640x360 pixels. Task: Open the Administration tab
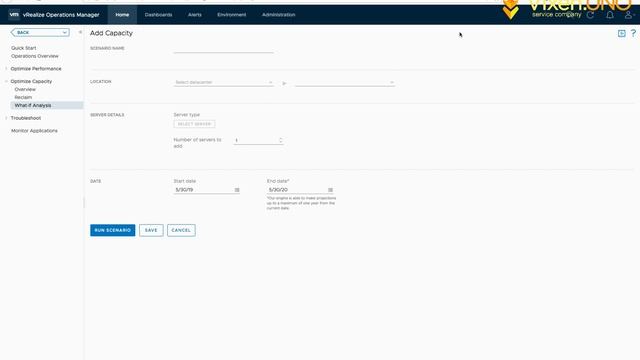click(278, 15)
